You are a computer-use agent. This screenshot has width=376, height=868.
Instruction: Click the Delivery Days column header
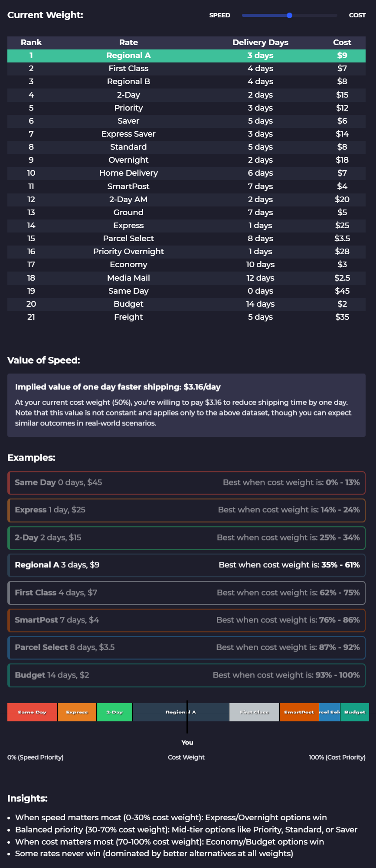tap(260, 42)
